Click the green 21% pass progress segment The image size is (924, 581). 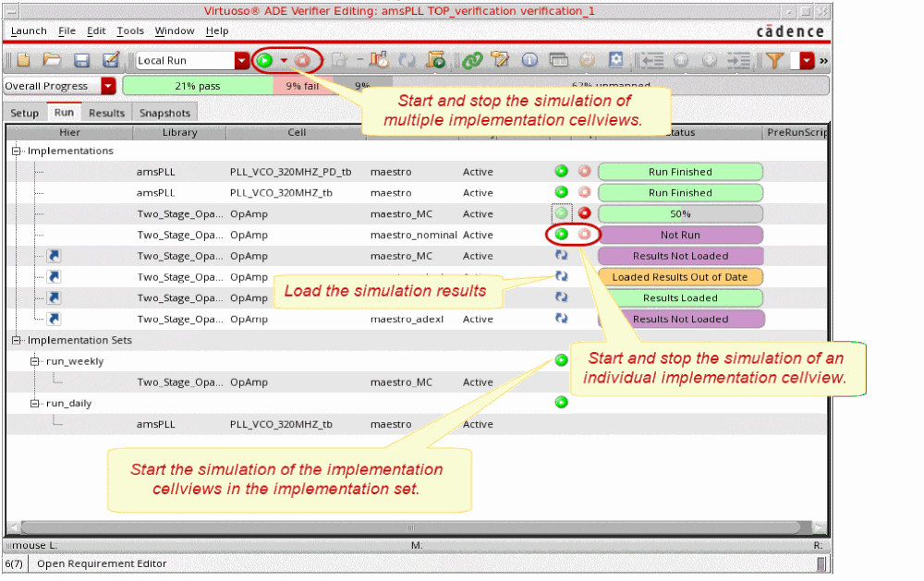point(197,86)
